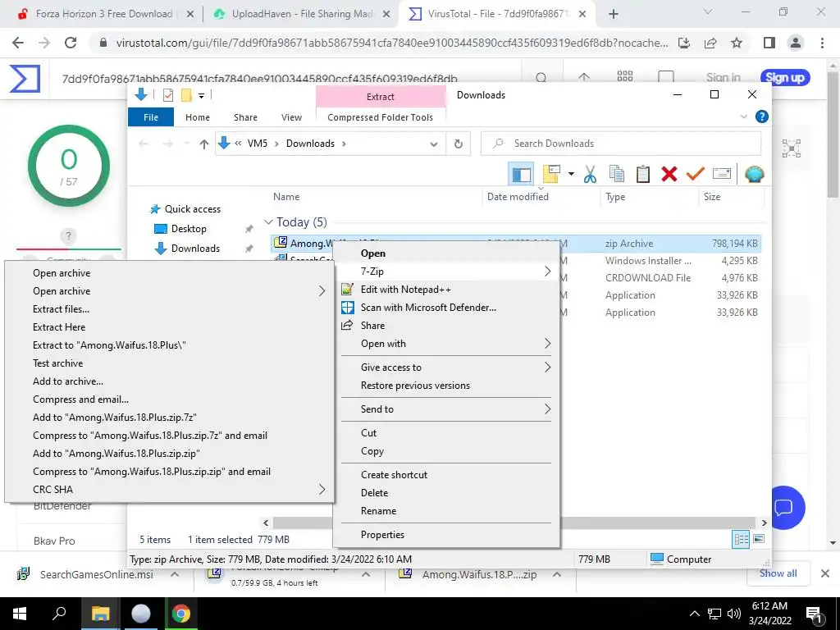The image size is (840, 630).
Task: Click the scissors Cut icon in Explorer toolbar
Action: click(x=590, y=174)
